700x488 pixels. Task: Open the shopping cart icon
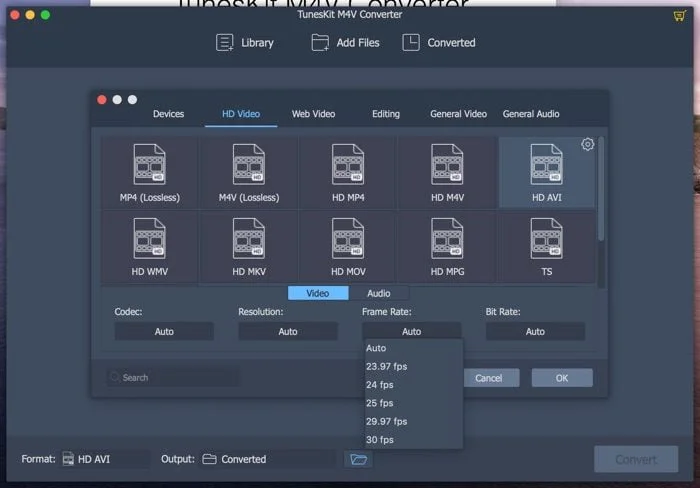(679, 17)
